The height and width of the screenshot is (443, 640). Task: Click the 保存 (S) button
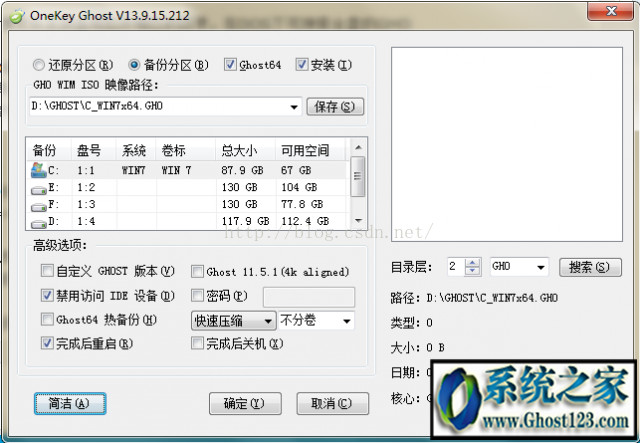(x=335, y=107)
